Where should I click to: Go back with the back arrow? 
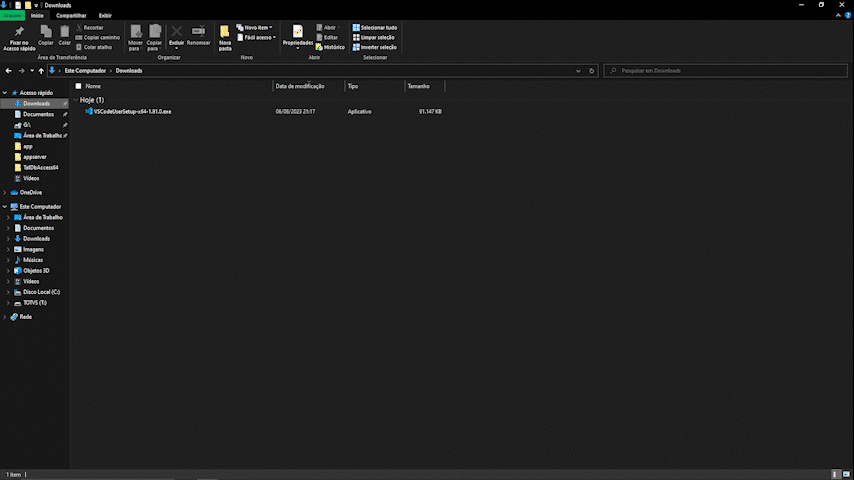tap(8, 71)
